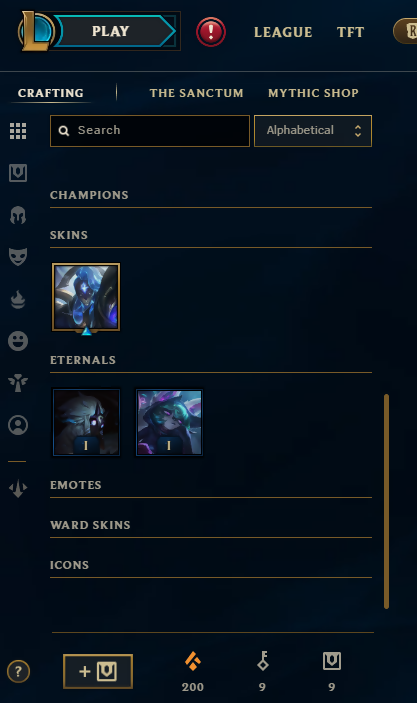417x703 pixels.
Task: Click the Play button
Action: 111,31
